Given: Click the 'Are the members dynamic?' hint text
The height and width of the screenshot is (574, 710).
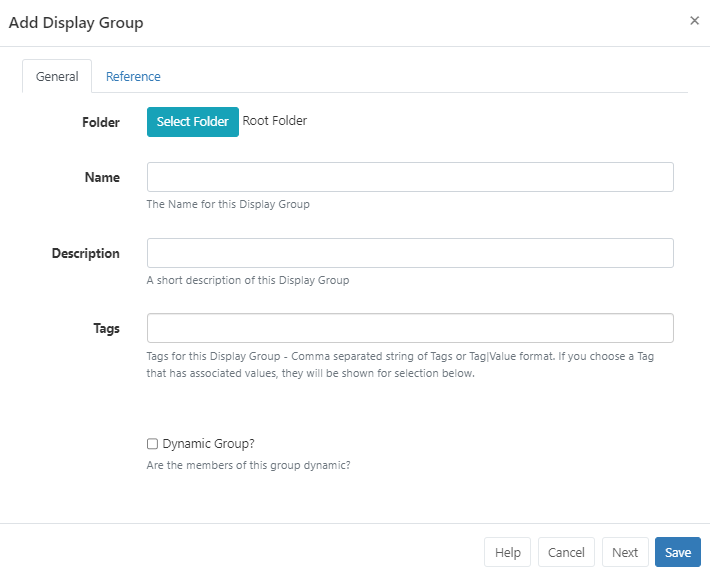Looking at the screenshot, I should pyautogui.click(x=248, y=465).
